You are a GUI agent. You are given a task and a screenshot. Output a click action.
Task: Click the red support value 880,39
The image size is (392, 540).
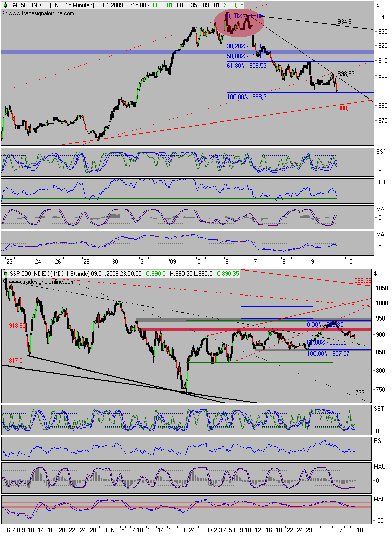(x=346, y=108)
